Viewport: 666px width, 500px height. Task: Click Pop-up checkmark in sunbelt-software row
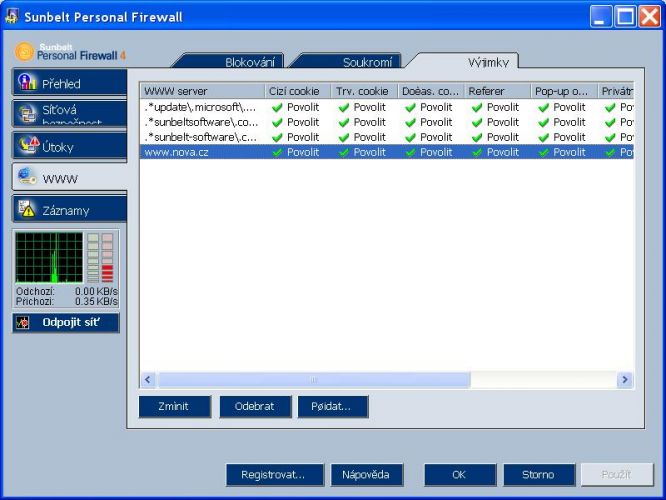(x=543, y=137)
